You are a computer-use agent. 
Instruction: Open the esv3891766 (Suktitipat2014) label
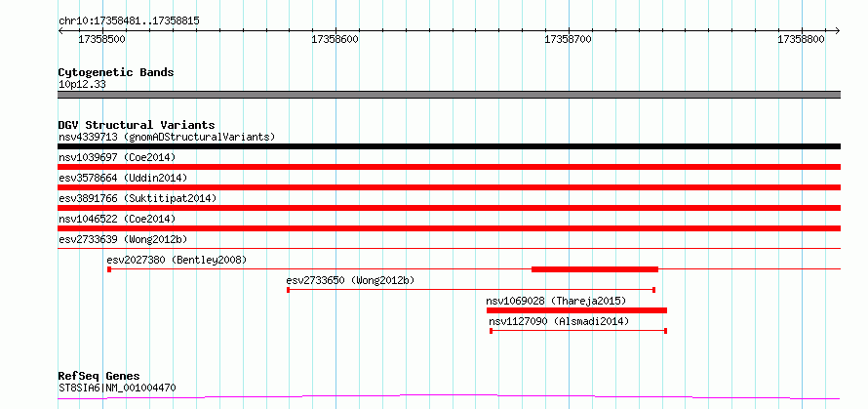click(x=138, y=198)
